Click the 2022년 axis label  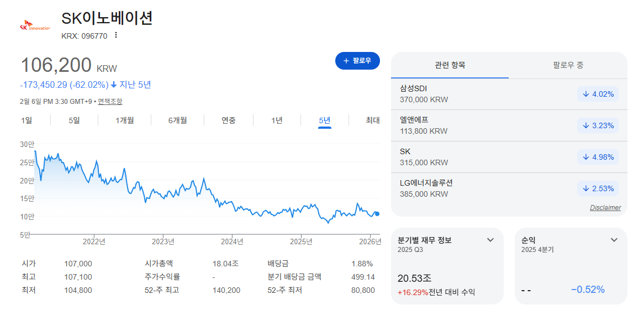coord(94,241)
